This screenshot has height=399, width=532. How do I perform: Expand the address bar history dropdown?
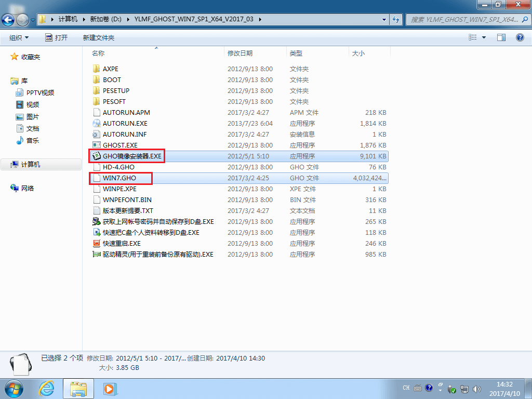coord(383,19)
